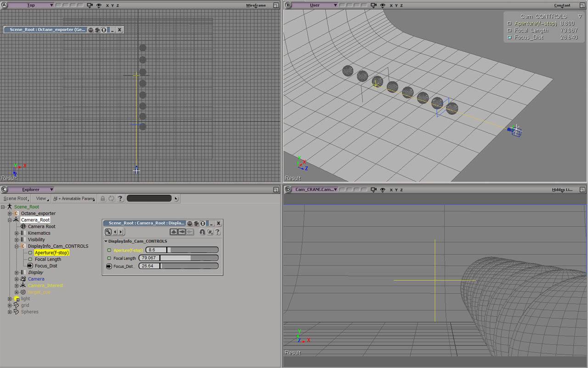
Task: Toggle Y axis in User viewport
Action: pyautogui.click(x=396, y=6)
